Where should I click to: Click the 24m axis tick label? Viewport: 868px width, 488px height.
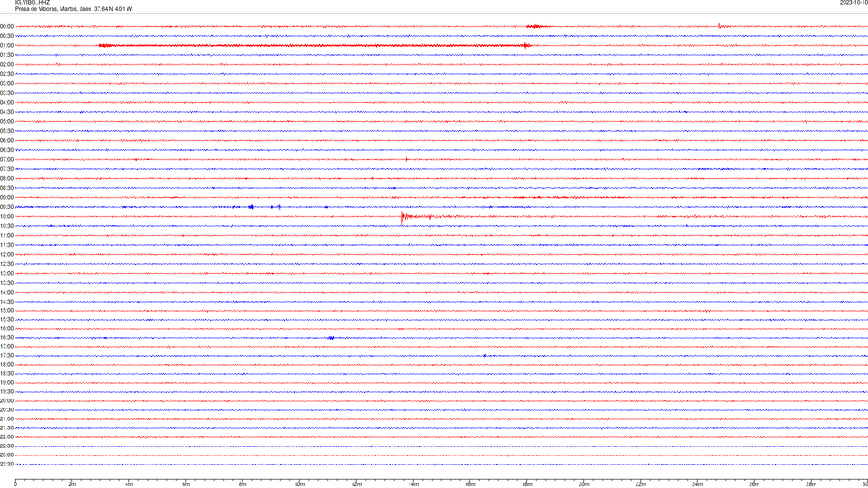[x=697, y=484]
